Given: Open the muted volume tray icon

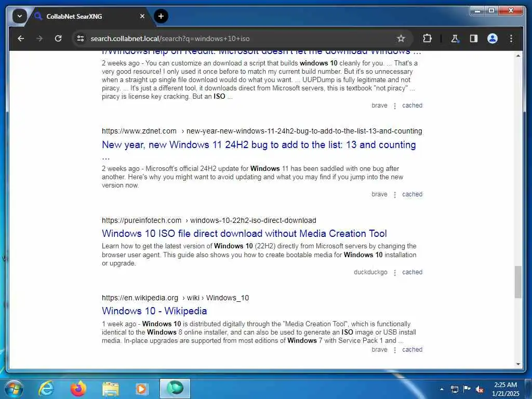Looking at the screenshot, I should (480, 389).
